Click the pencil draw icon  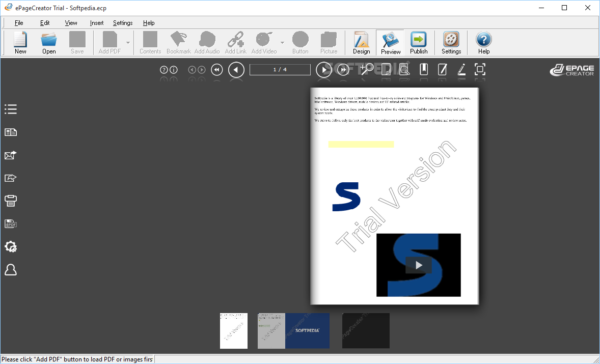(461, 69)
